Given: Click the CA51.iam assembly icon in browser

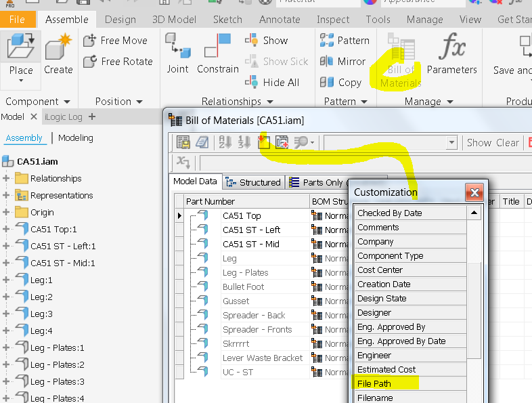Looking at the screenshot, I should point(8,161).
